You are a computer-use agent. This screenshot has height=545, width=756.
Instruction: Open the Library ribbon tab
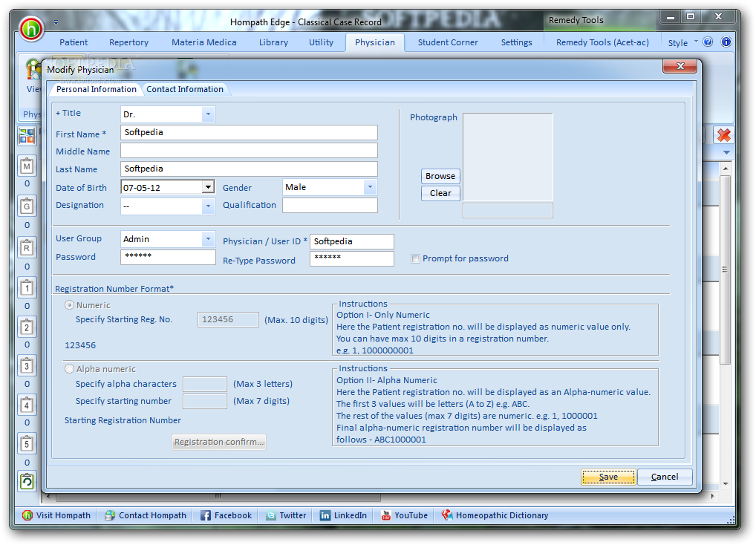[x=273, y=42]
